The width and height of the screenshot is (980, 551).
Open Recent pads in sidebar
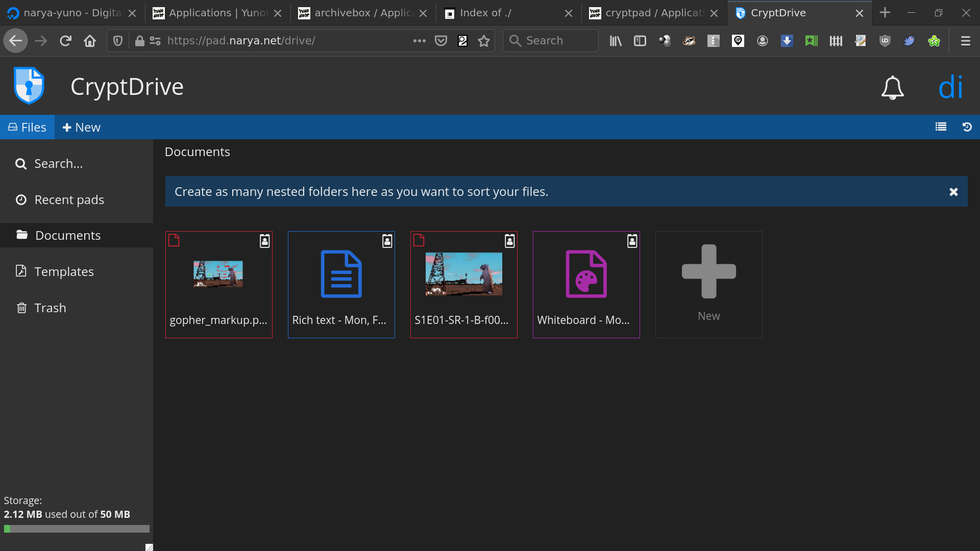coord(69,200)
